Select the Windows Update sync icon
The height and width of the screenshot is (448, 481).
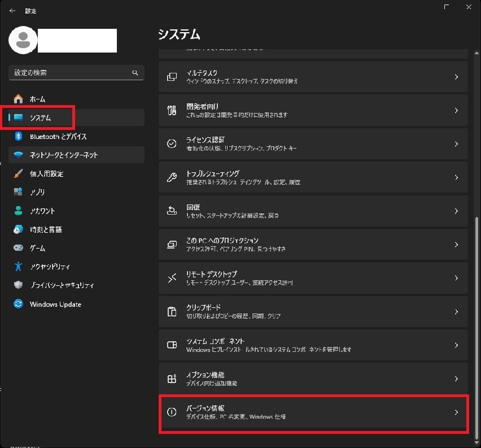pyautogui.click(x=19, y=304)
